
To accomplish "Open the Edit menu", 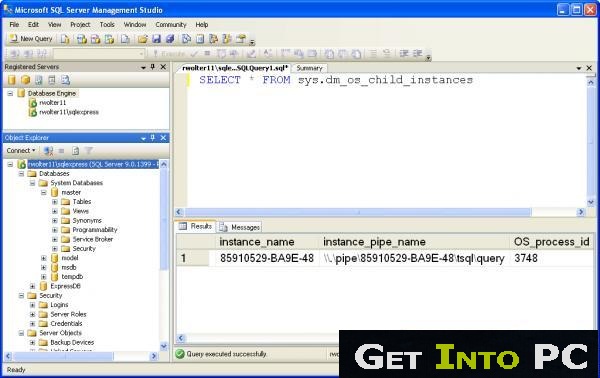I will click(33, 24).
